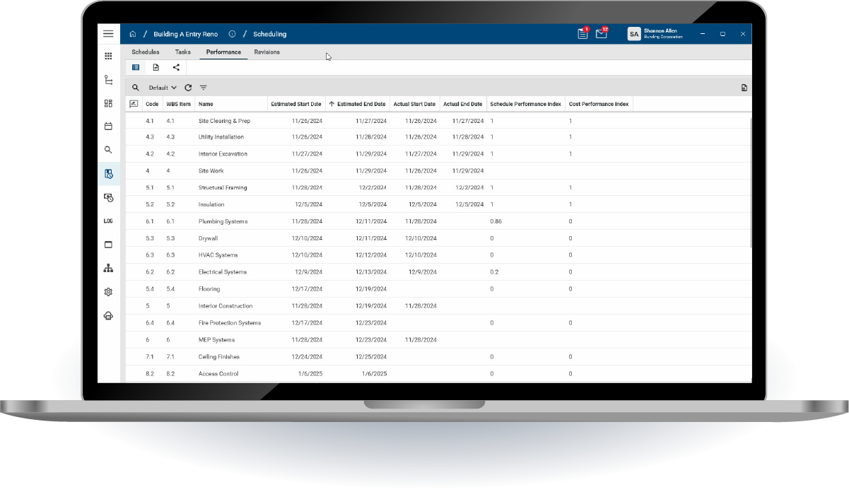Open the filter options
This screenshot has width=849, height=504.
[203, 87]
